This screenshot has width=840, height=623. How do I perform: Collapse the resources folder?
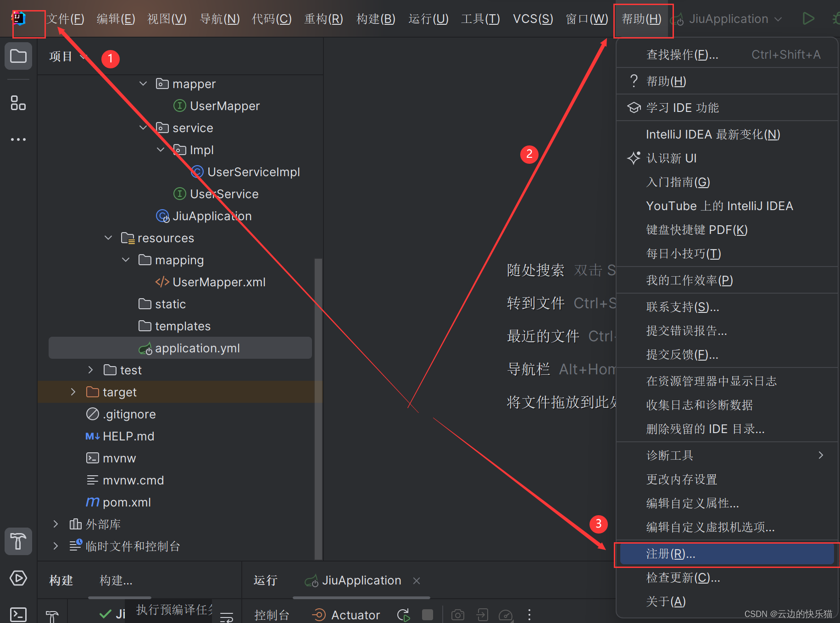(x=109, y=238)
